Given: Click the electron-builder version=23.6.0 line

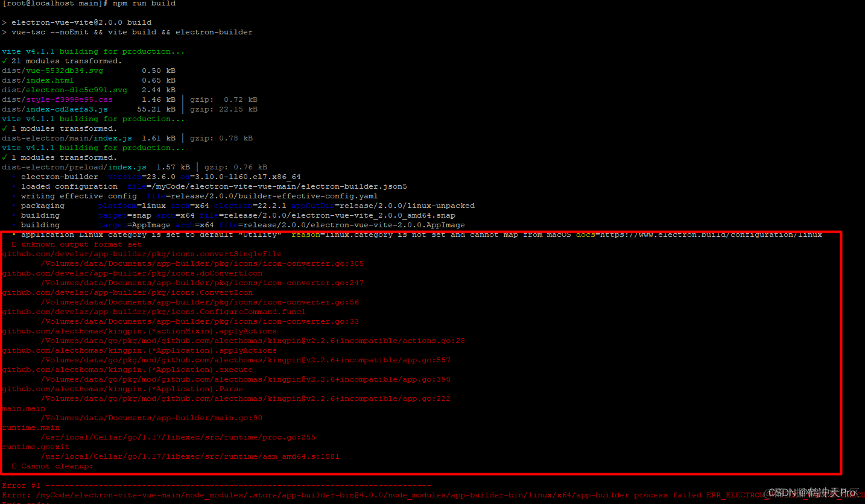Looking at the screenshot, I should 156,177.
